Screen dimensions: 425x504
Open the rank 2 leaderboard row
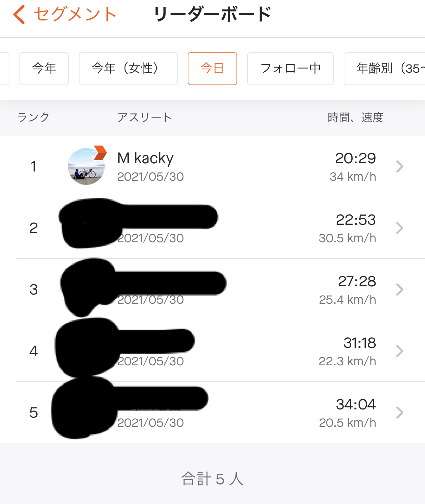[x=213, y=228]
